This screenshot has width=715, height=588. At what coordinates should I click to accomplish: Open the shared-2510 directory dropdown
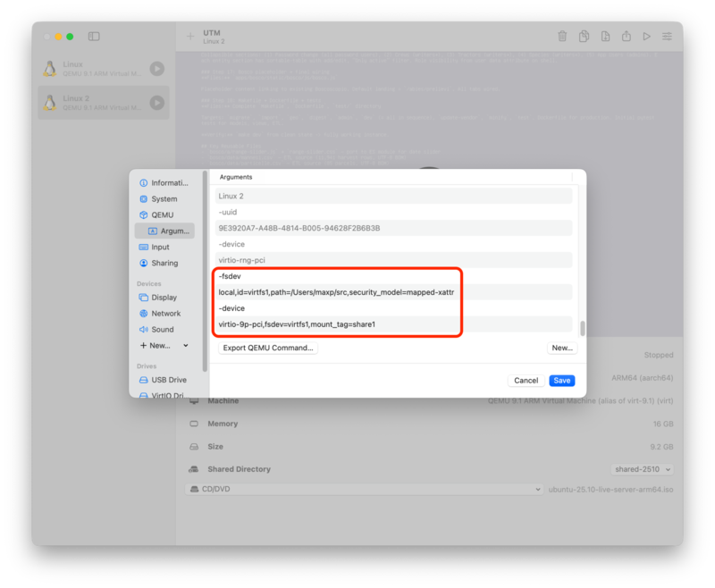click(x=642, y=468)
